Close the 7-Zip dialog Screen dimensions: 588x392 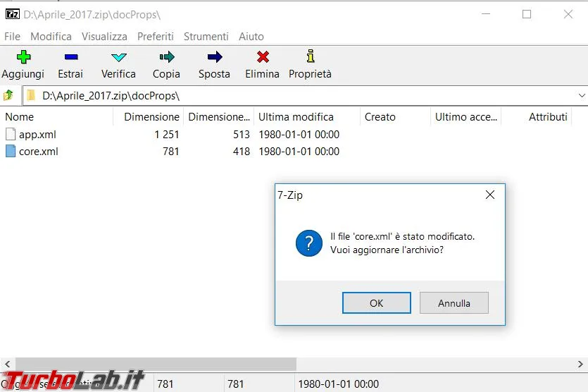pos(489,195)
